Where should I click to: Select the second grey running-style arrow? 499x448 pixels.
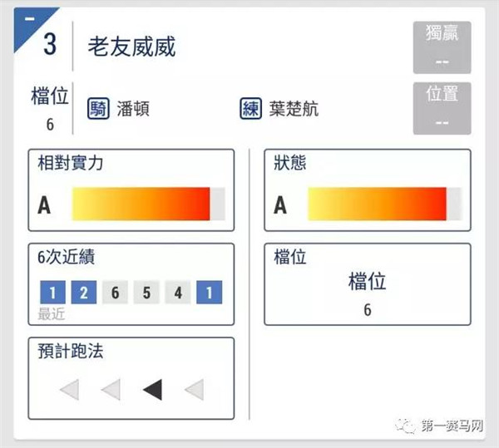point(111,390)
